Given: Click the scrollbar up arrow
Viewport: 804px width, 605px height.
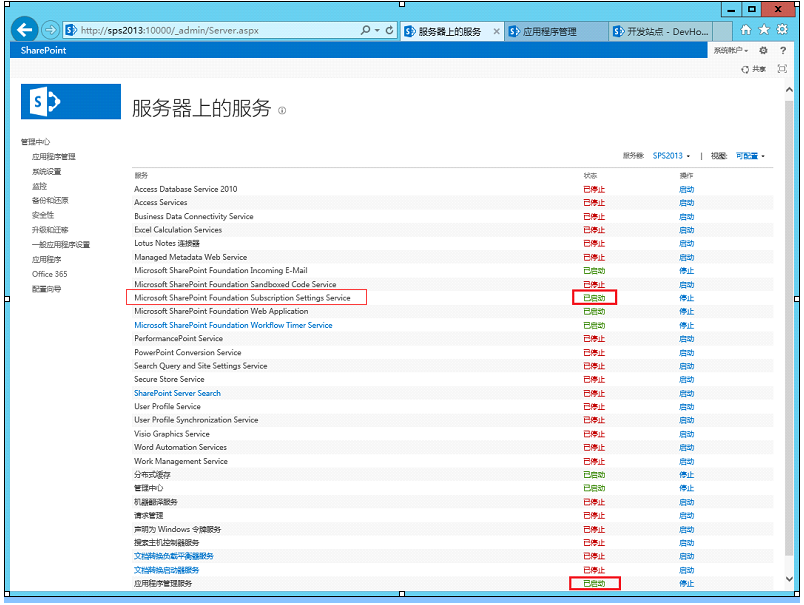Looking at the screenshot, I should (x=789, y=90).
